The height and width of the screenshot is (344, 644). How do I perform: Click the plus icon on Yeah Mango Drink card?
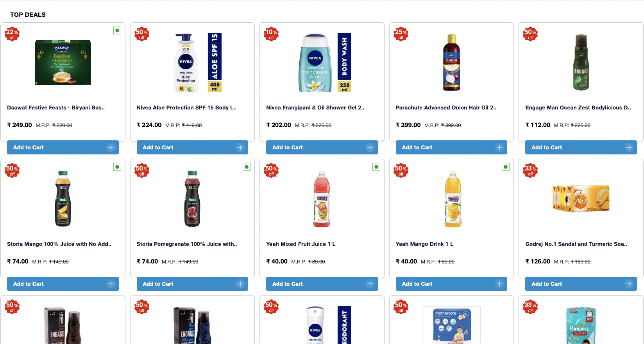(499, 284)
